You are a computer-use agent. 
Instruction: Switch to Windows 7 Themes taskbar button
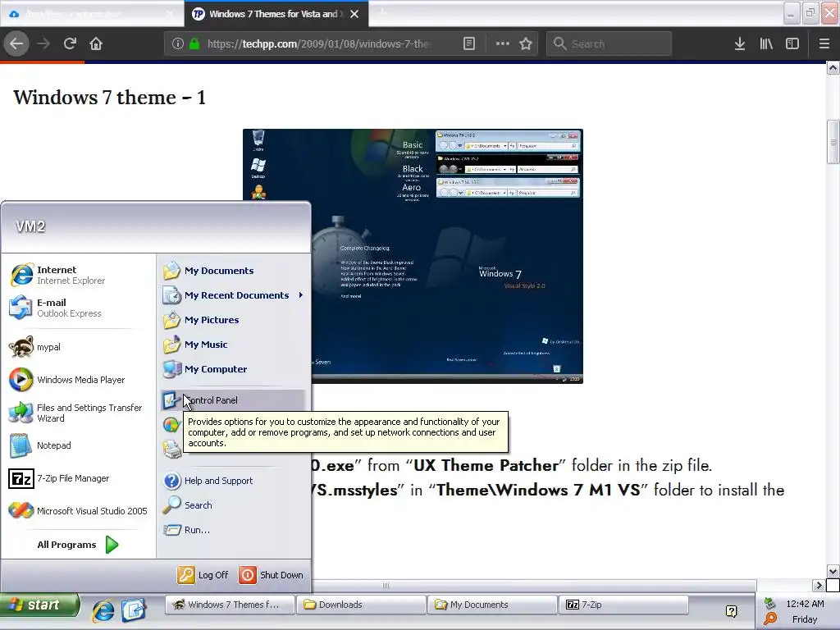point(230,605)
